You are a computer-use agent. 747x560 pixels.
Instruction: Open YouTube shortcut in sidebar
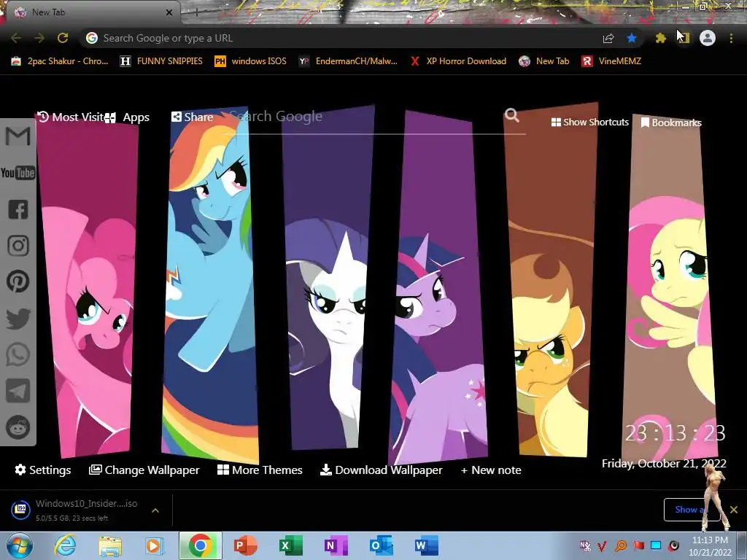(18, 172)
